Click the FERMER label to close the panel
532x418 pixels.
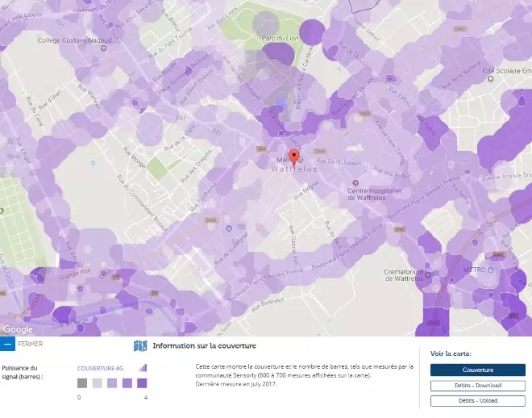[x=30, y=344]
